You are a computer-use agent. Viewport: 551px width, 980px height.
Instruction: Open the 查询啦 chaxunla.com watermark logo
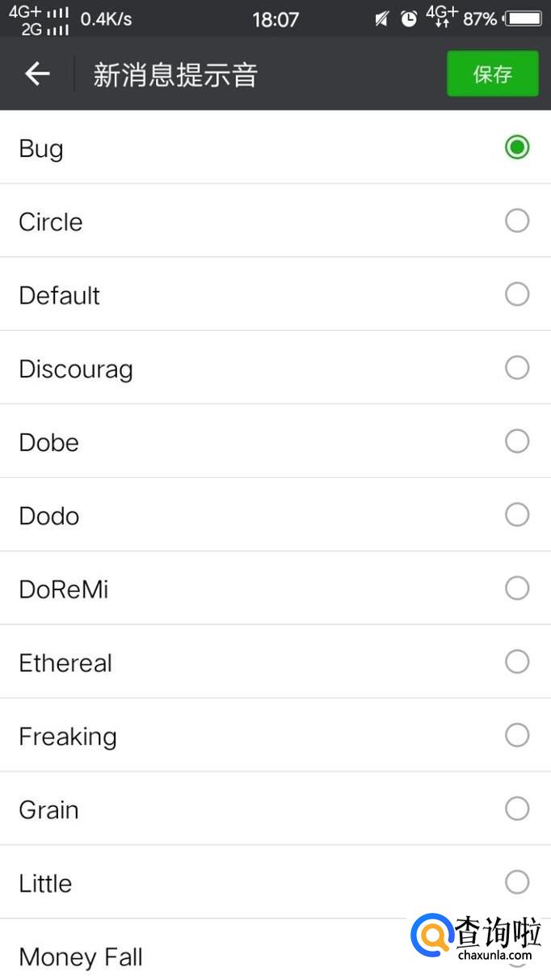tap(477, 938)
